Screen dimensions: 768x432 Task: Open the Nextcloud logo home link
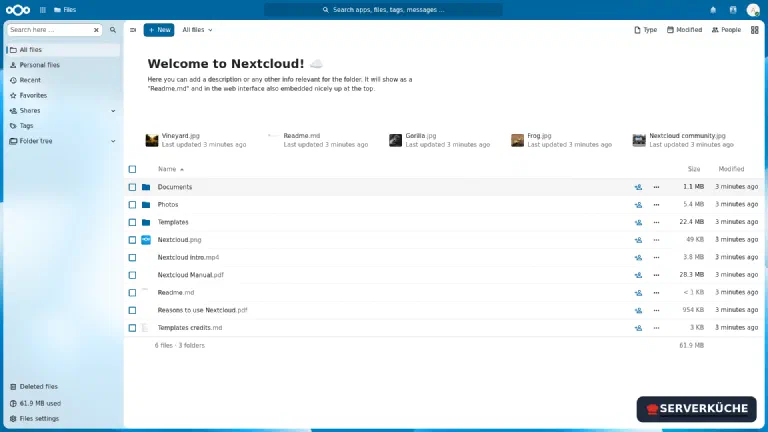click(18, 10)
